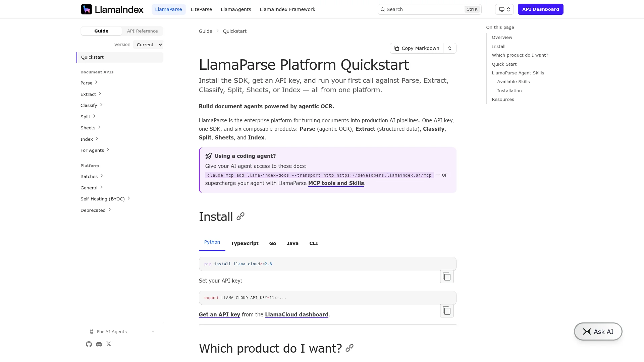The width and height of the screenshot is (644, 362).
Task: Open the Discord icon link
Action: click(99, 344)
